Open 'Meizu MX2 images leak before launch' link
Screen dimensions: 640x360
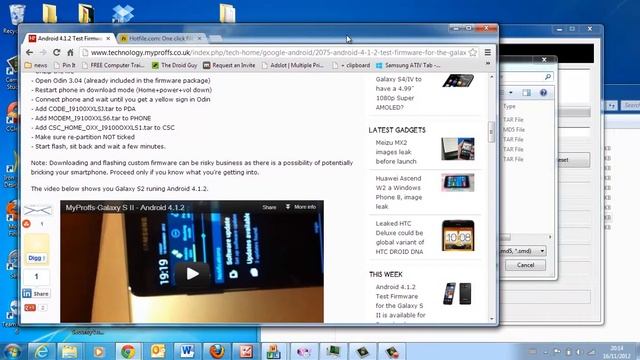(396, 152)
